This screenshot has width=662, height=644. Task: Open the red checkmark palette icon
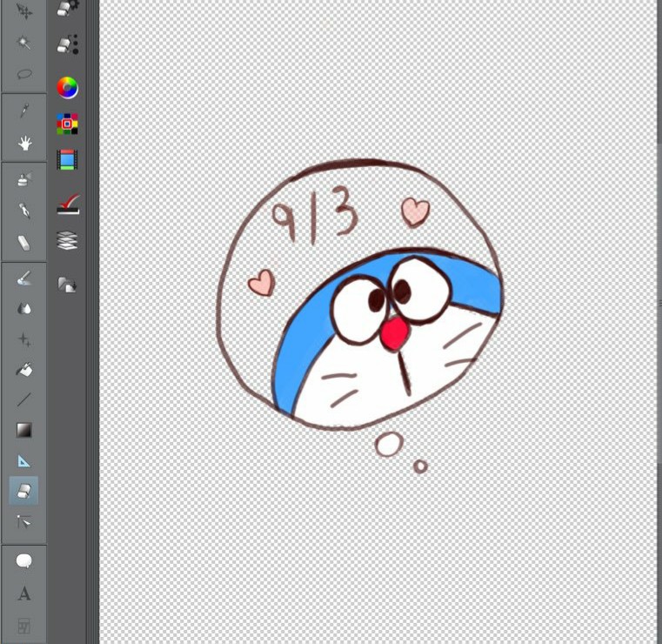pos(68,204)
